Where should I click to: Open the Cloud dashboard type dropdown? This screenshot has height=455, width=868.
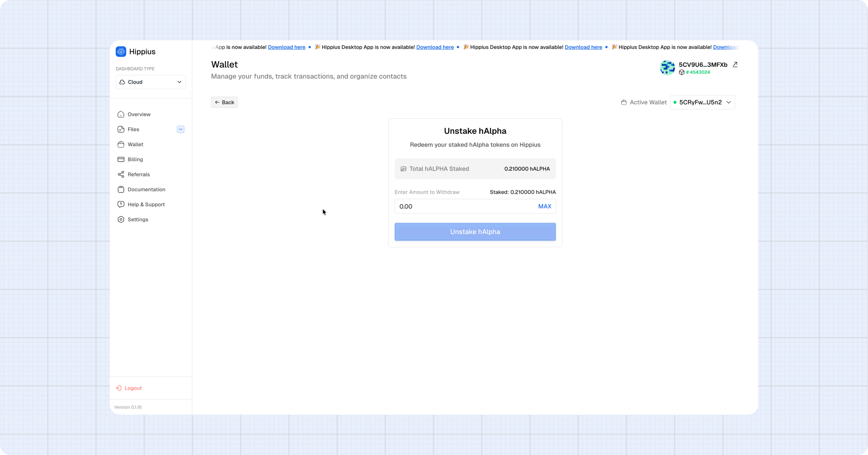151,82
